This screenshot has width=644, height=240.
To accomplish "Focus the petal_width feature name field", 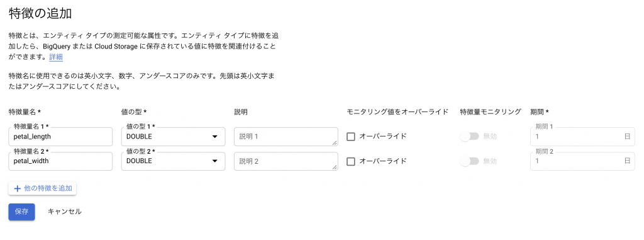I will 60,161.
